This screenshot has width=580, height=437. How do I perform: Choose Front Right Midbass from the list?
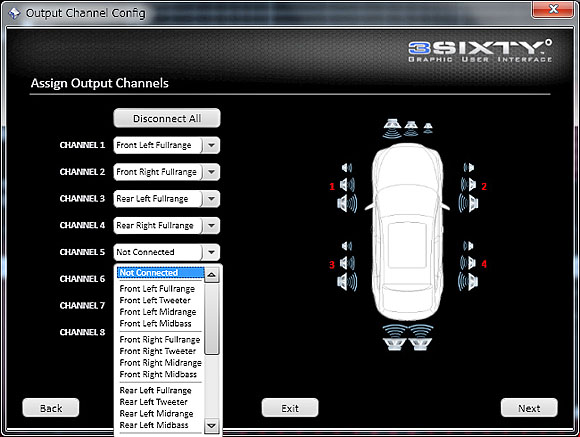(158, 374)
